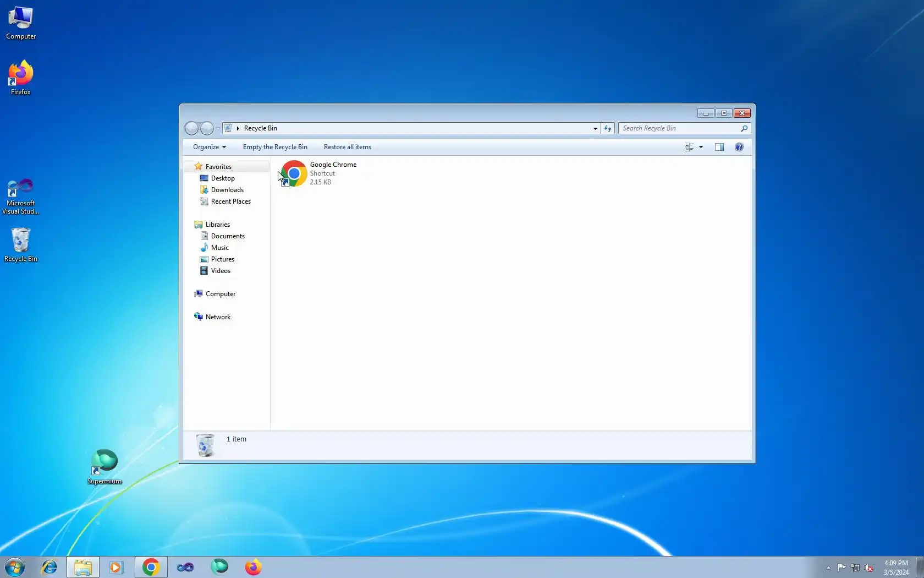Open Supermium from the taskbar
The height and width of the screenshot is (578, 924).
pos(219,567)
